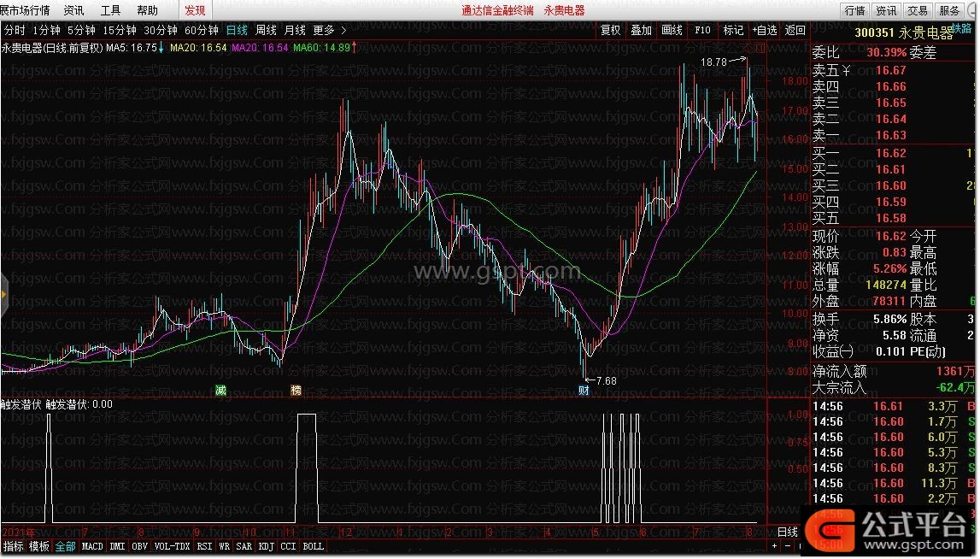Click the 模板 tab at the bottom
The image size is (980, 559).
pos(38,546)
